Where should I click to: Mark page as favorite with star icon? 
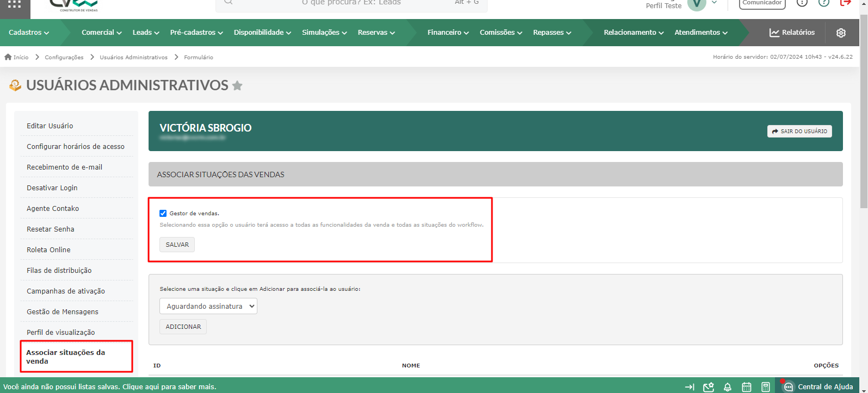[x=237, y=85]
